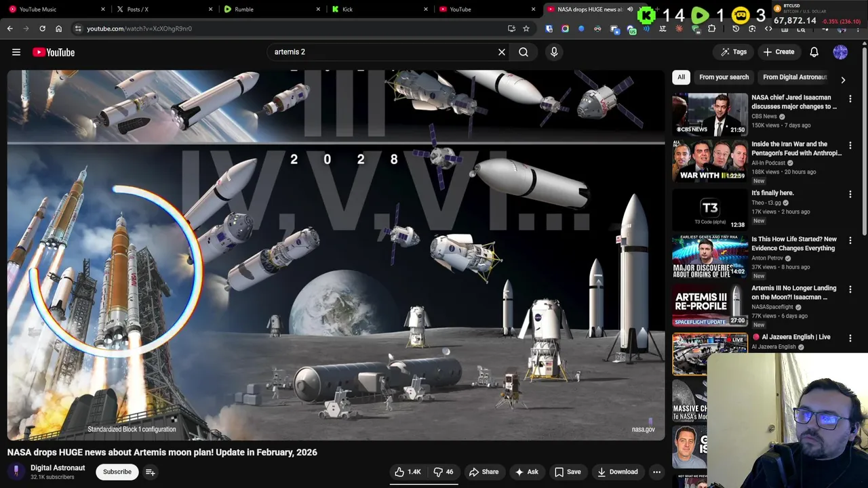Image resolution: width=868 pixels, height=488 pixels.
Task: Open options for Artemis III No Longer Landing video
Action: point(850,289)
